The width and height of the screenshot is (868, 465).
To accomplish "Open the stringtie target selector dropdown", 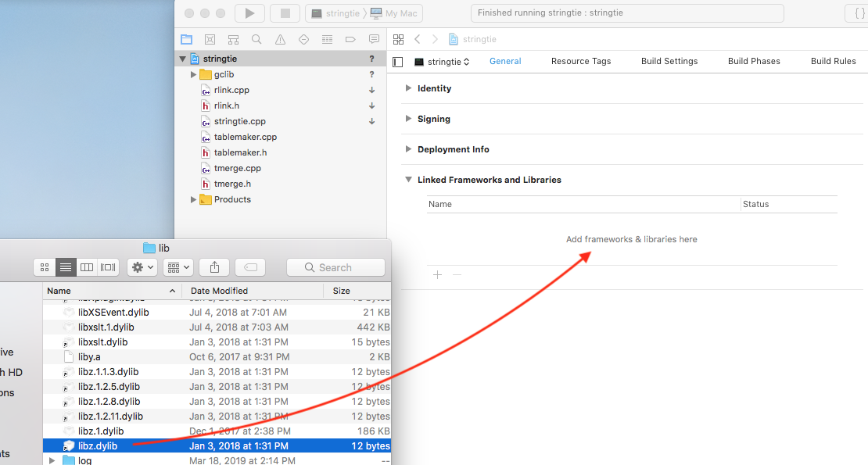I will (443, 62).
